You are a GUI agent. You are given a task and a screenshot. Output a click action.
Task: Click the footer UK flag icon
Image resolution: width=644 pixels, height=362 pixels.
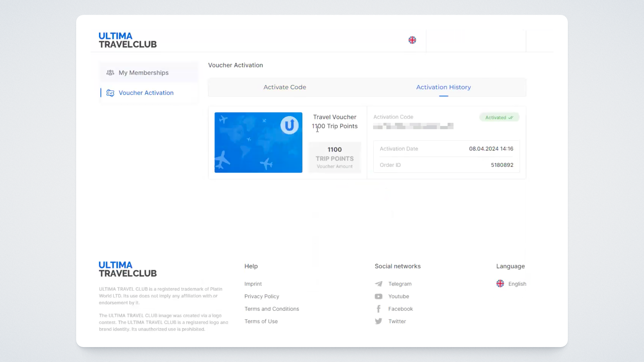point(500,284)
